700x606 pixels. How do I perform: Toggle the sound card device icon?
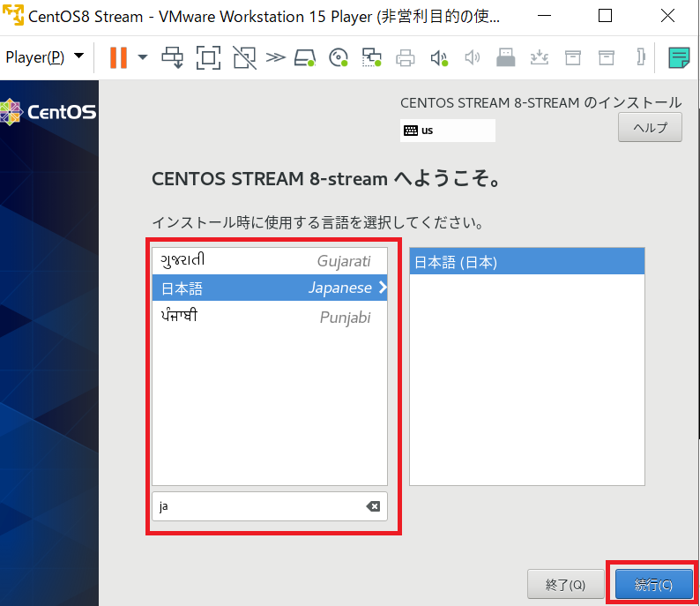point(439,58)
